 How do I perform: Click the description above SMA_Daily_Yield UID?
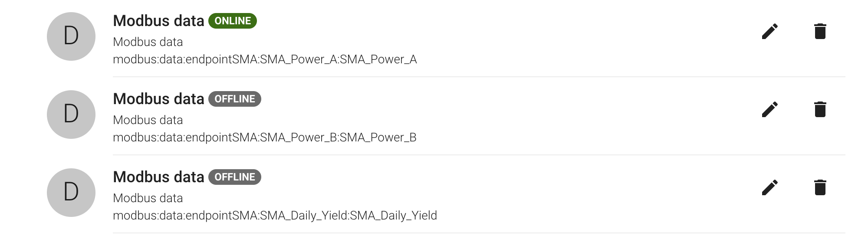[148, 198]
